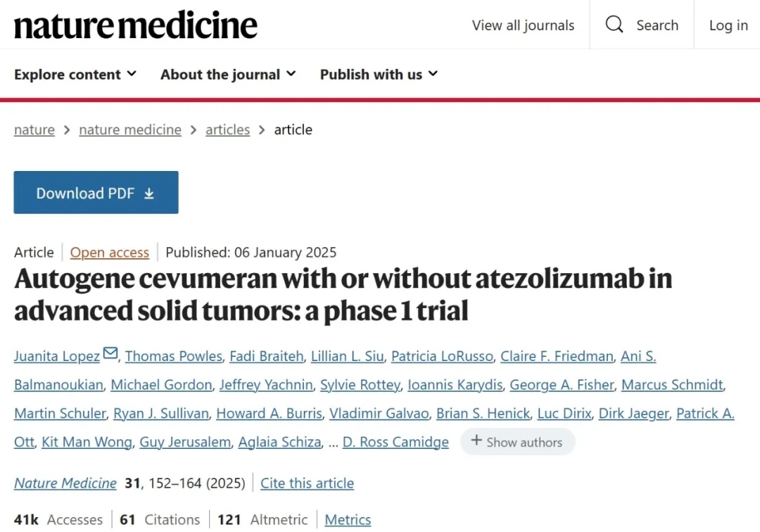View the article Metrics link
Screen dimensions: 760x532
click(x=348, y=520)
